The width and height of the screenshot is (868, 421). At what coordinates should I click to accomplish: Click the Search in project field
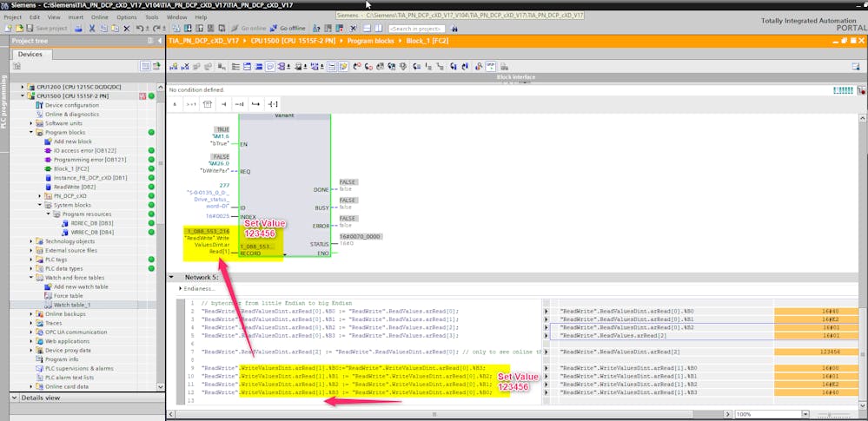pos(417,29)
